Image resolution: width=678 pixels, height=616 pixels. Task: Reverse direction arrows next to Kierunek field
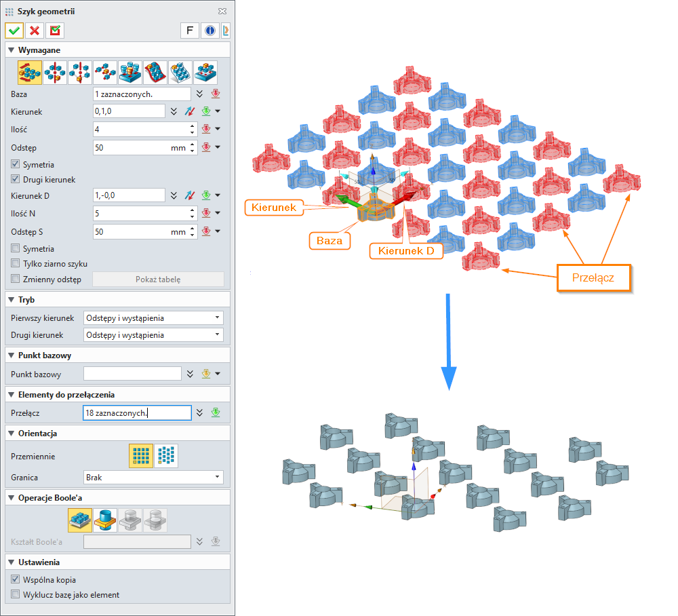pos(190,111)
